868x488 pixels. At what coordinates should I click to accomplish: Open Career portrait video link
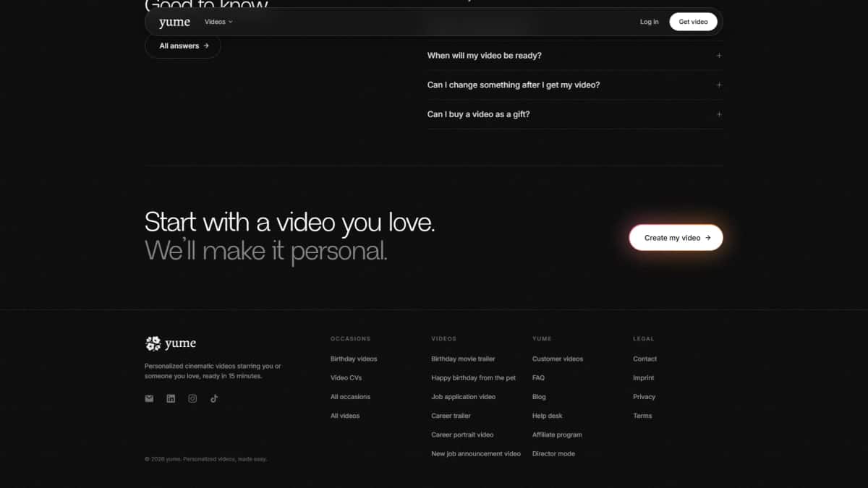click(462, 435)
